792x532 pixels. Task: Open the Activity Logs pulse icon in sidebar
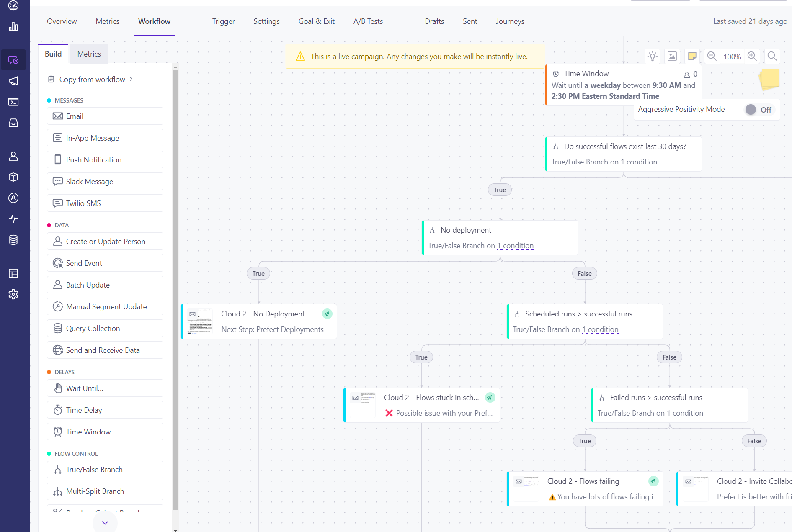click(x=13, y=219)
